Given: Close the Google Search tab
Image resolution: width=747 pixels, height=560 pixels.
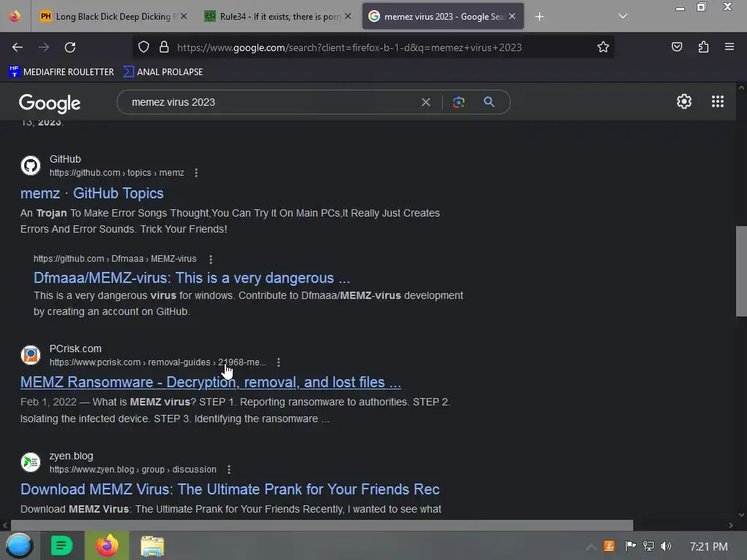Looking at the screenshot, I should [x=512, y=16].
